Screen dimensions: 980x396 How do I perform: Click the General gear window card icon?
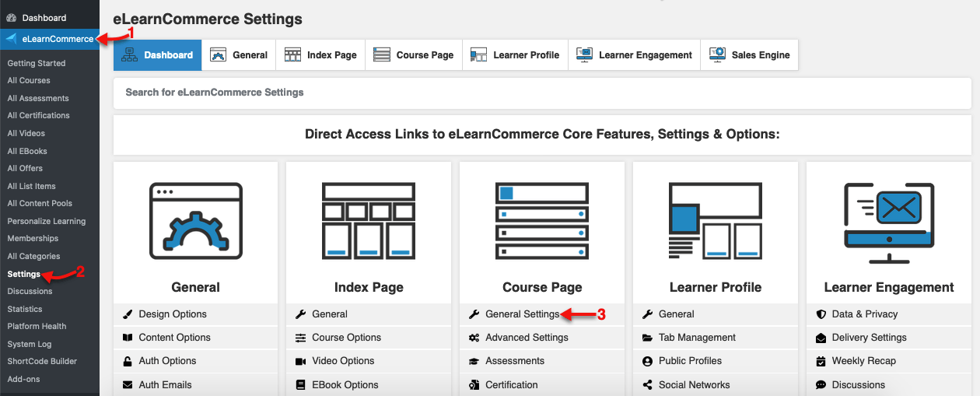tap(195, 222)
